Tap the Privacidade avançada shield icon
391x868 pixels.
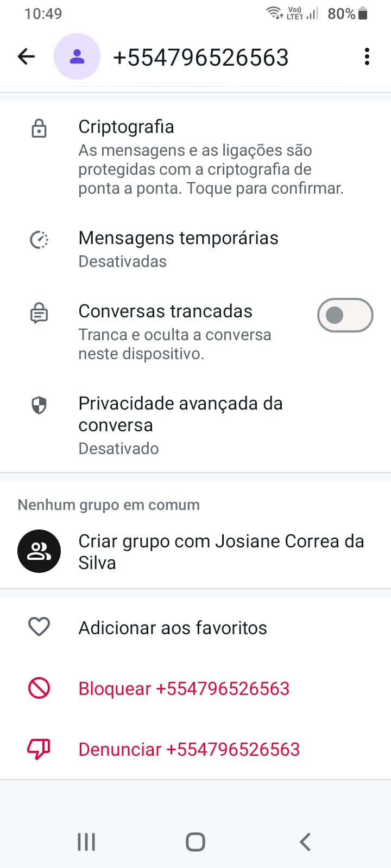point(39,405)
